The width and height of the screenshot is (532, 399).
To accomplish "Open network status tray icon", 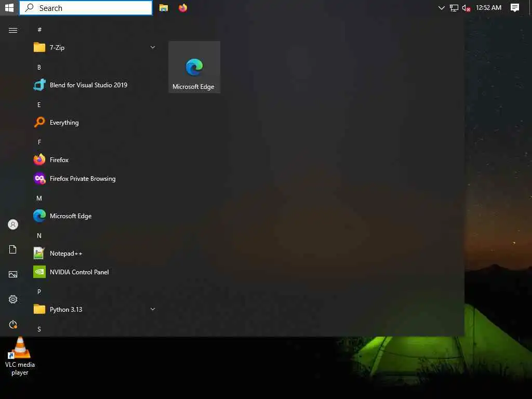I will tap(454, 8).
